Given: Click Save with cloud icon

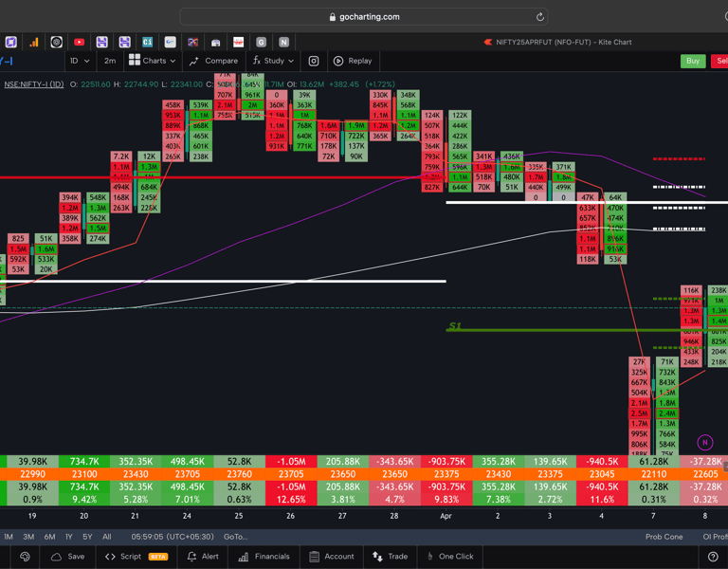Looking at the screenshot, I should click(x=68, y=557).
